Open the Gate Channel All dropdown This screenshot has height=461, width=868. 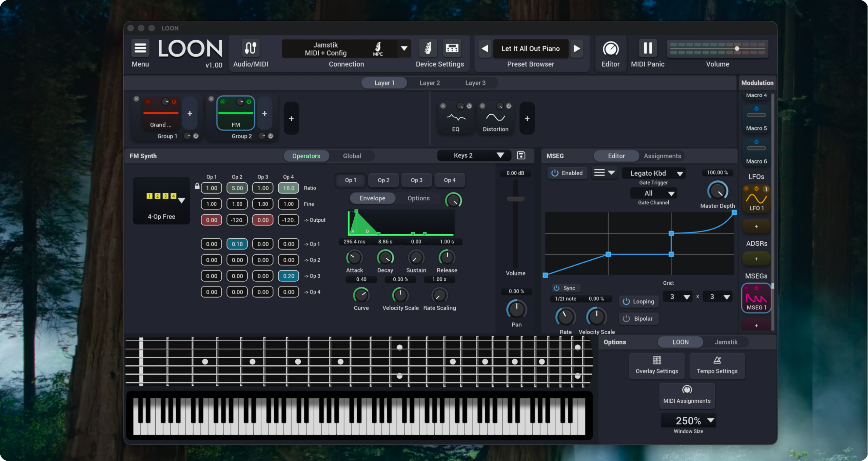[x=653, y=193]
